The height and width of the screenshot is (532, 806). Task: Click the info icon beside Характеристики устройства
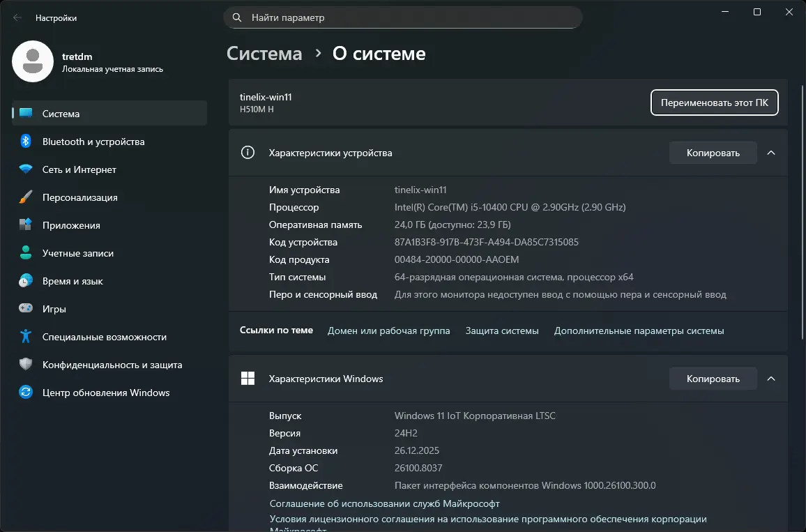click(248, 153)
